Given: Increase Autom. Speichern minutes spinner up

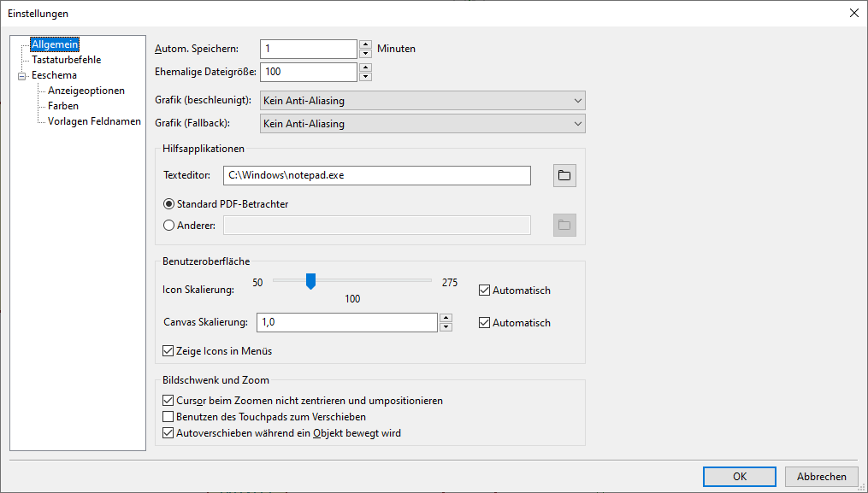Looking at the screenshot, I should [x=365, y=44].
